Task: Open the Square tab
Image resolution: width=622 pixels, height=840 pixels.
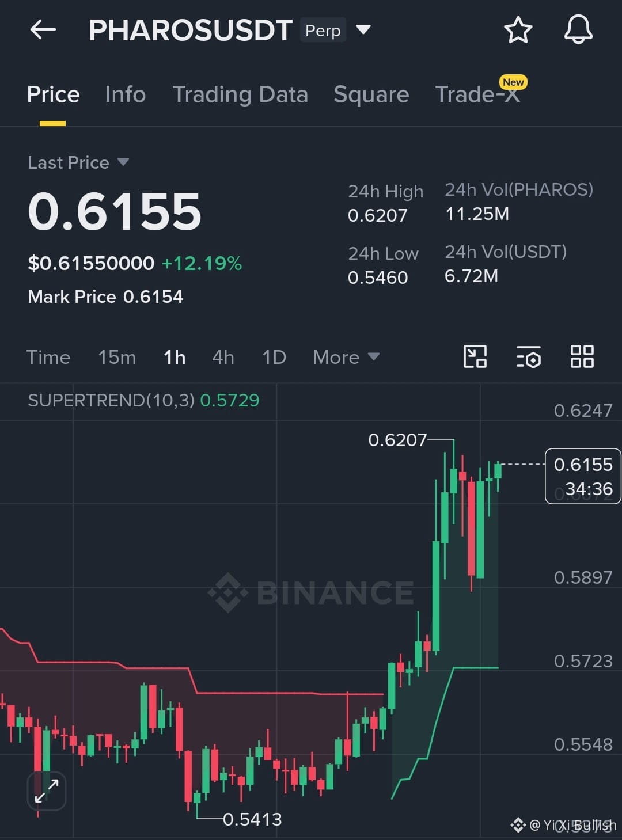Action: (371, 94)
